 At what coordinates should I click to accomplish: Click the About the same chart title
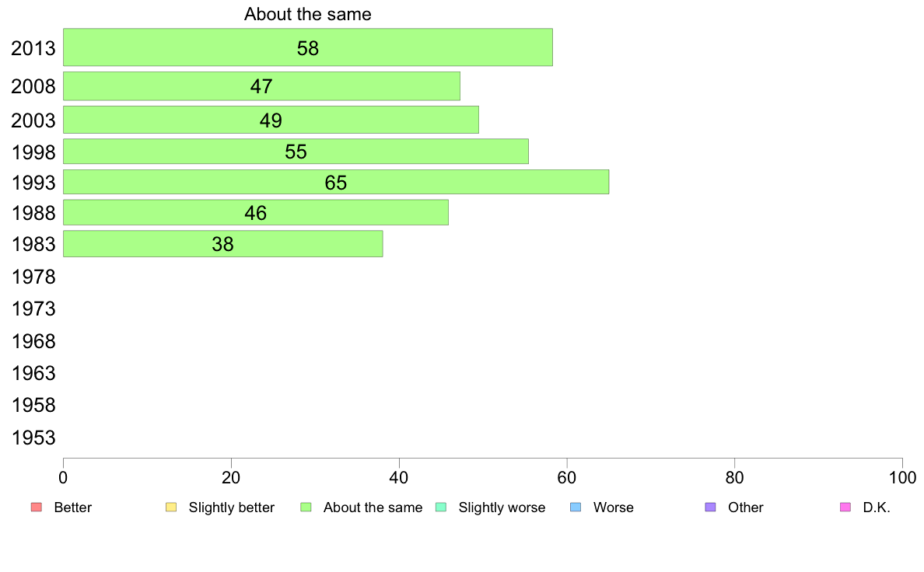click(307, 14)
